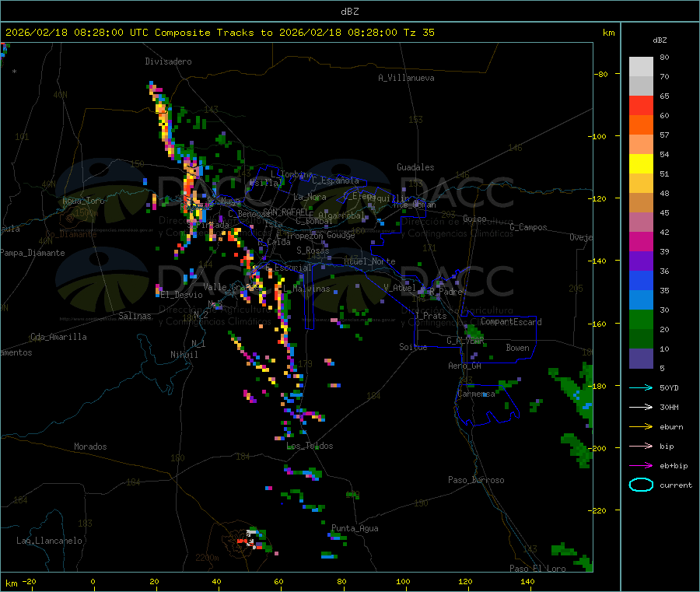Click the eburn legend label
Image resolution: width=700 pixels, height=592 pixels.
click(671, 427)
